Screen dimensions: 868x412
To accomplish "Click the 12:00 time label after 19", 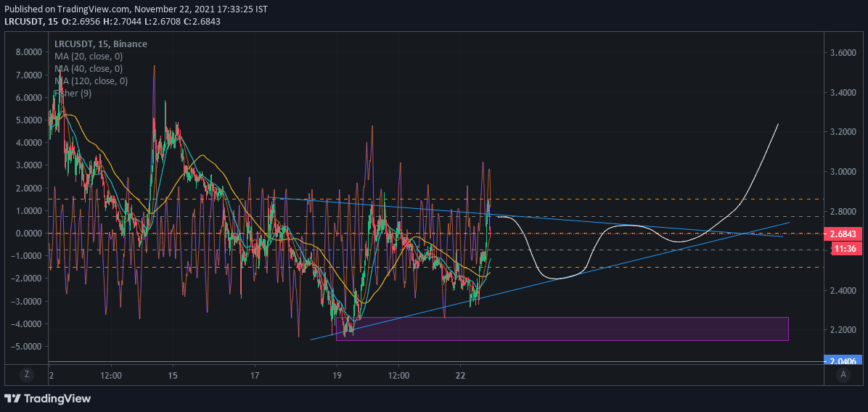I will click(398, 375).
